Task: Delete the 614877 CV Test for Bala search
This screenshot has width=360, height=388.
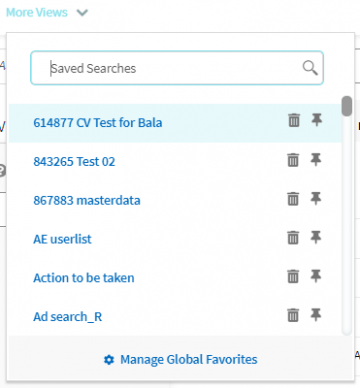Action: (294, 120)
